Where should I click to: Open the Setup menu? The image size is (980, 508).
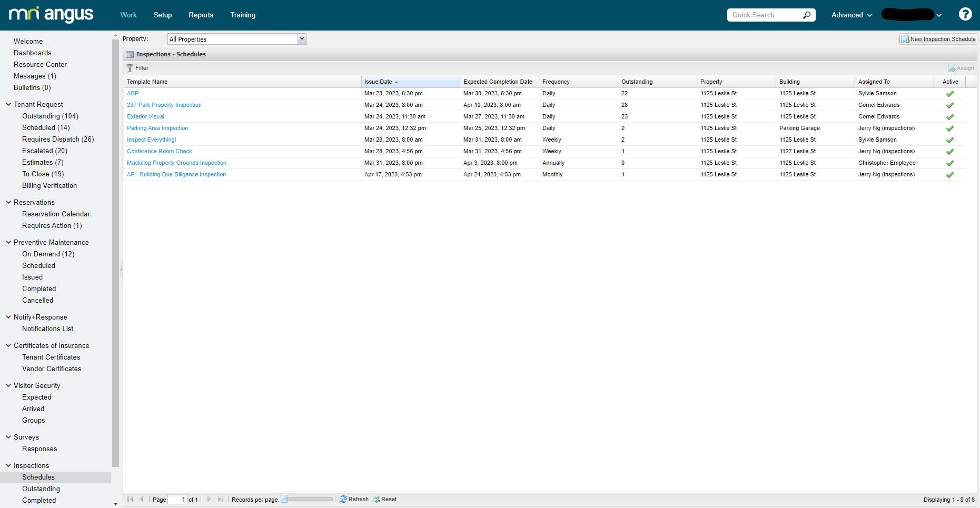click(162, 15)
